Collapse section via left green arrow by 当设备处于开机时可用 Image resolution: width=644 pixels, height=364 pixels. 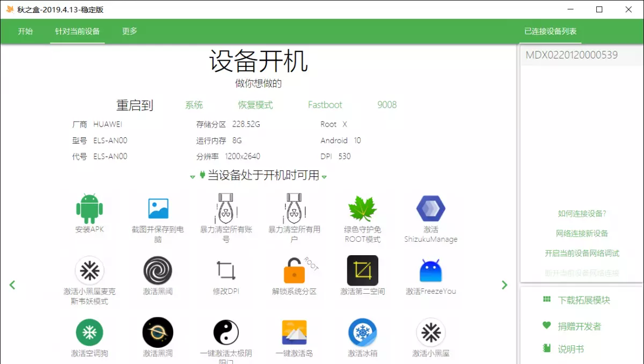[x=193, y=176]
